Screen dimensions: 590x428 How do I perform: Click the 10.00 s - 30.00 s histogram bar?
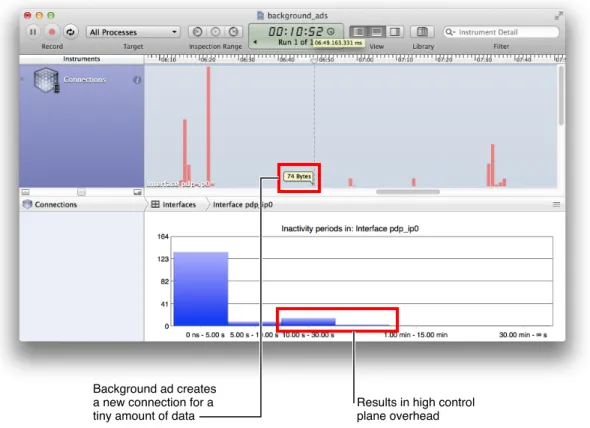pos(309,322)
